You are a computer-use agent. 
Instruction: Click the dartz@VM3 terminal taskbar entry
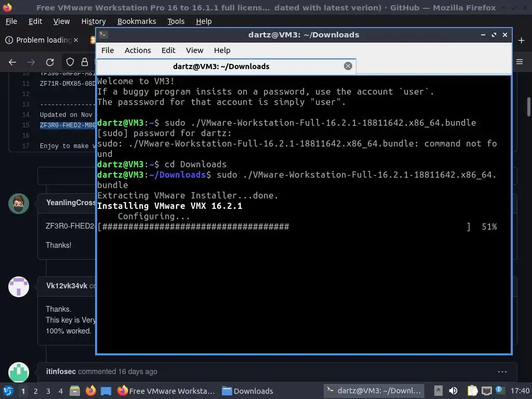(374, 391)
